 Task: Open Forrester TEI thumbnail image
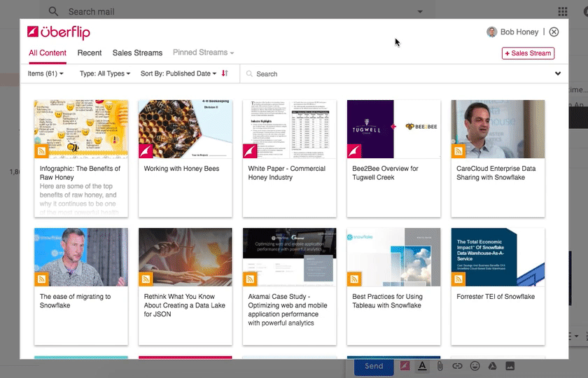pos(498,257)
